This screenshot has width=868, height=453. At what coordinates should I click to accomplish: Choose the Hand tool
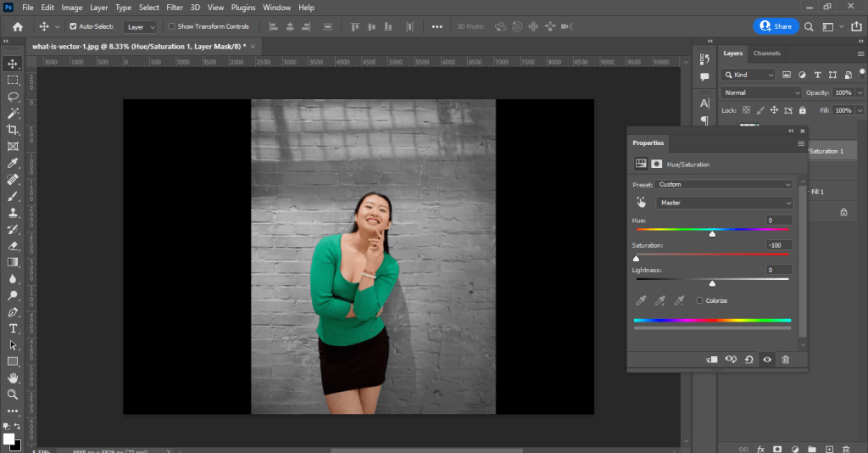click(13, 377)
